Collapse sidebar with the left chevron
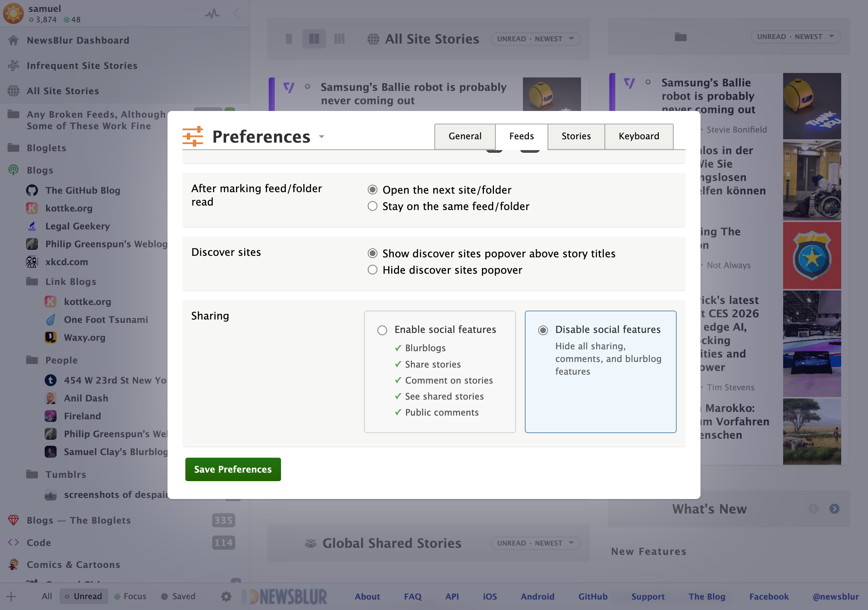Image resolution: width=868 pixels, height=610 pixels. 236,14
